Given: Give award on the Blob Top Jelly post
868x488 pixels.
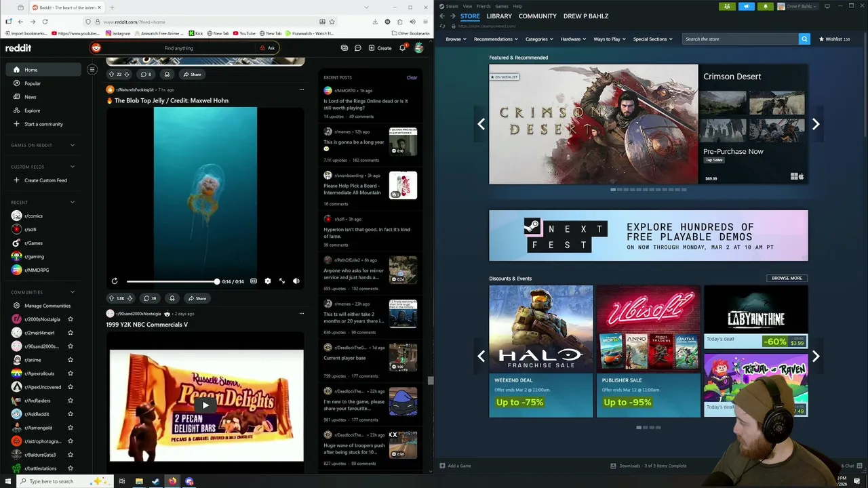Looking at the screenshot, I should pyautogui.click(x=172, y=298).
